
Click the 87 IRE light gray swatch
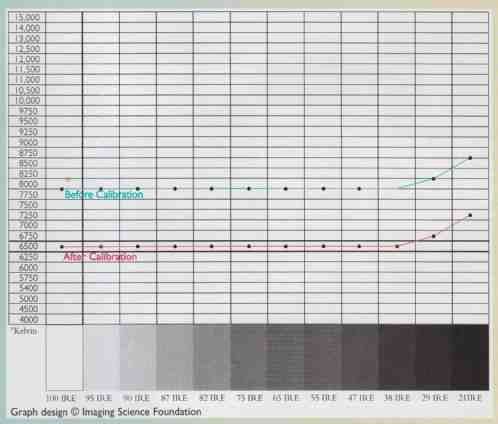coord(175,357)
